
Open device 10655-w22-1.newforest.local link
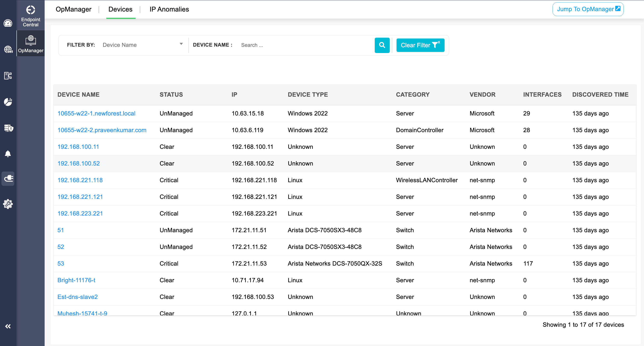pyautogui.click(x=96, y=113)
